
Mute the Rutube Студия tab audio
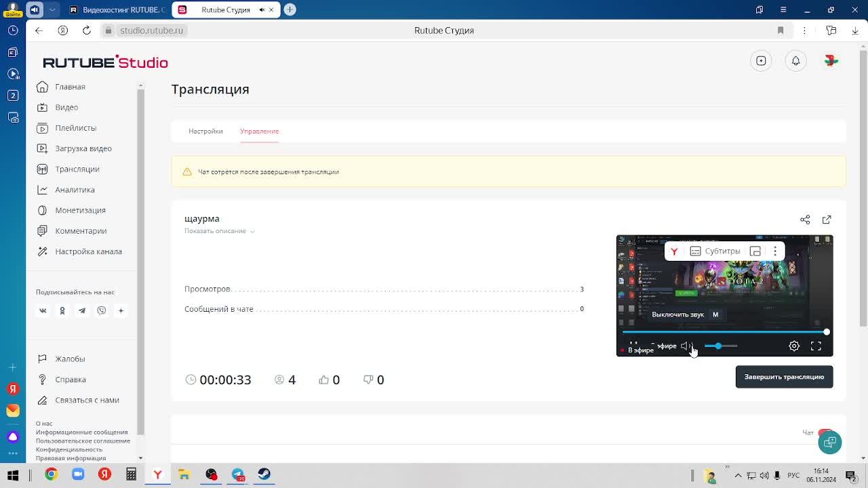click(x=262, y=9)
